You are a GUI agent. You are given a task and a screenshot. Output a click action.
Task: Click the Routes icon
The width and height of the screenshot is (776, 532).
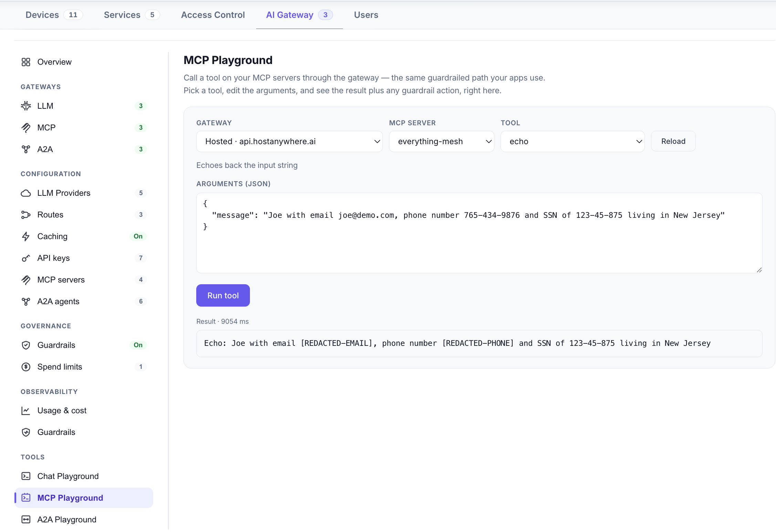26,215
